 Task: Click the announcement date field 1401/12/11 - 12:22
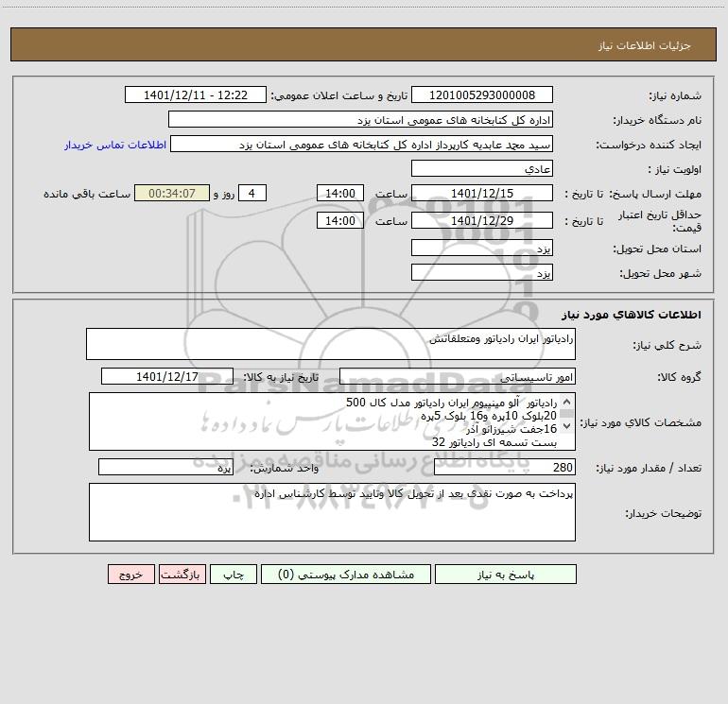(x=196, y=94)
